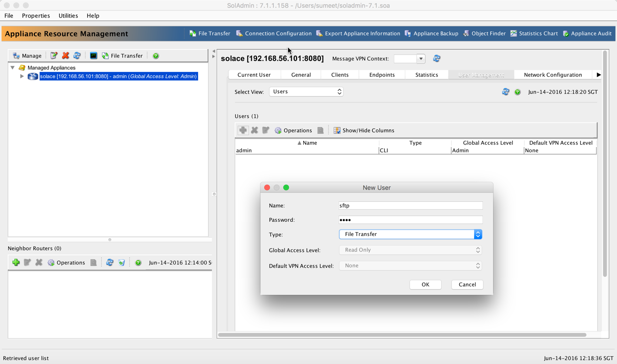Click Default VPN Access Level dropdown in dialog

tap(410, 266)
